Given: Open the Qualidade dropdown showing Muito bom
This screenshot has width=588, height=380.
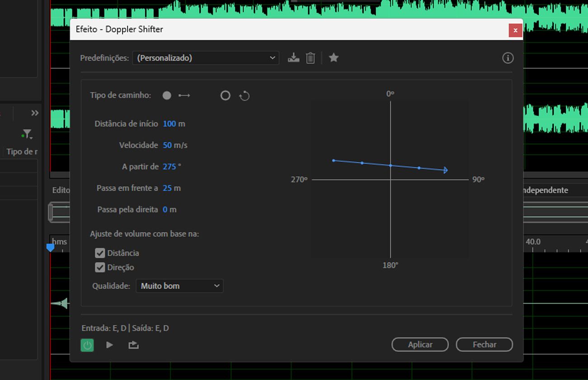Looking at the screenshot, I should 179,285.
